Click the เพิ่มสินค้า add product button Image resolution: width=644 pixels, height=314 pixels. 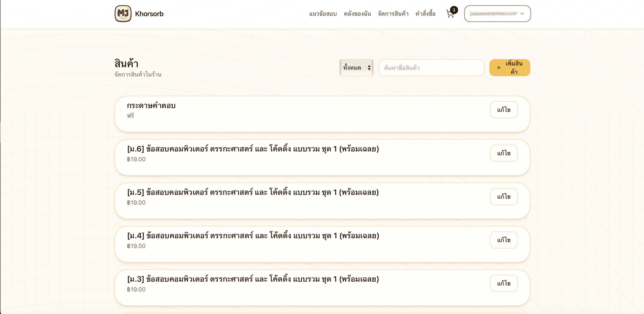click(509, 67)
